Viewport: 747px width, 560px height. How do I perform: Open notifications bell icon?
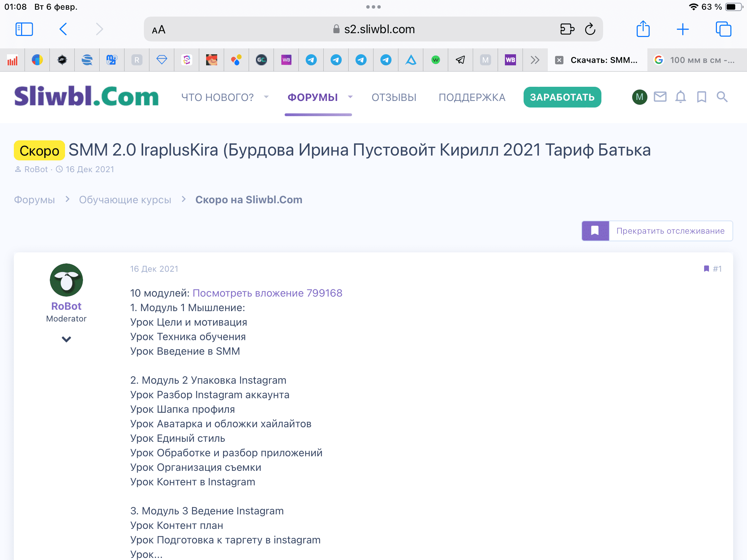(681, 97)
